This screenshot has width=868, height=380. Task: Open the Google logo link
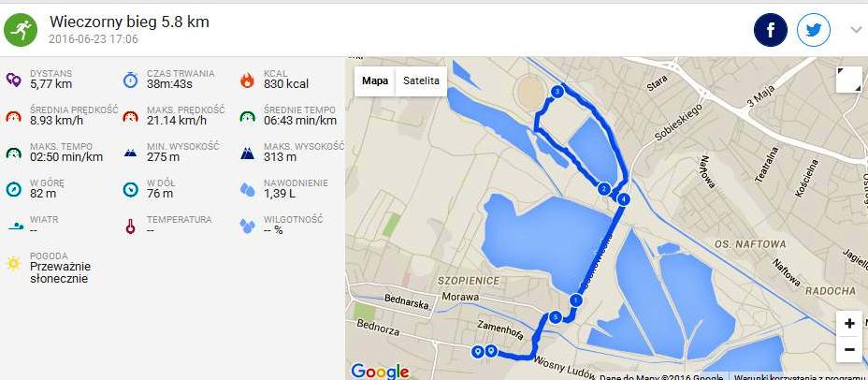point(380,372)
